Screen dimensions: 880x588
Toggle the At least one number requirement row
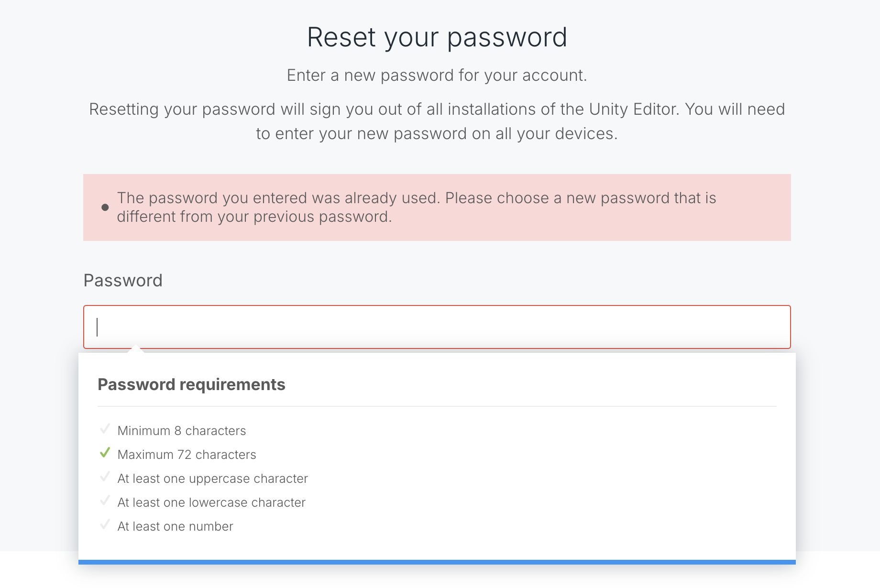[175, 526]
